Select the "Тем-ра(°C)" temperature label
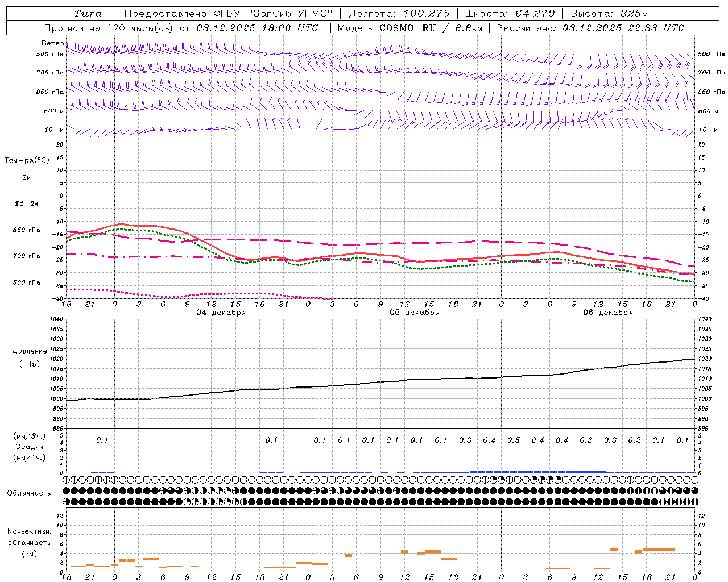Viewport: 728px width, 582px height. point(27,161)
